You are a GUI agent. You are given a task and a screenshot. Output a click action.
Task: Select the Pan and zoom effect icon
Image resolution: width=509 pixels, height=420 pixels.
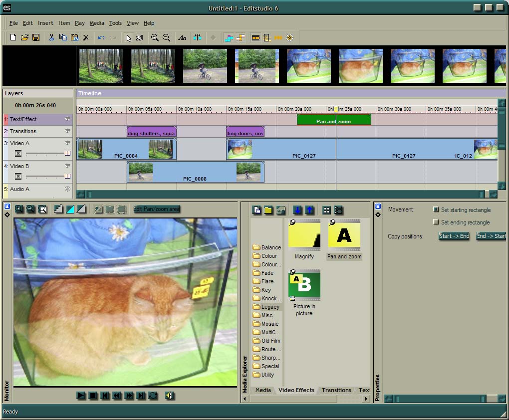tap(344, 234)
